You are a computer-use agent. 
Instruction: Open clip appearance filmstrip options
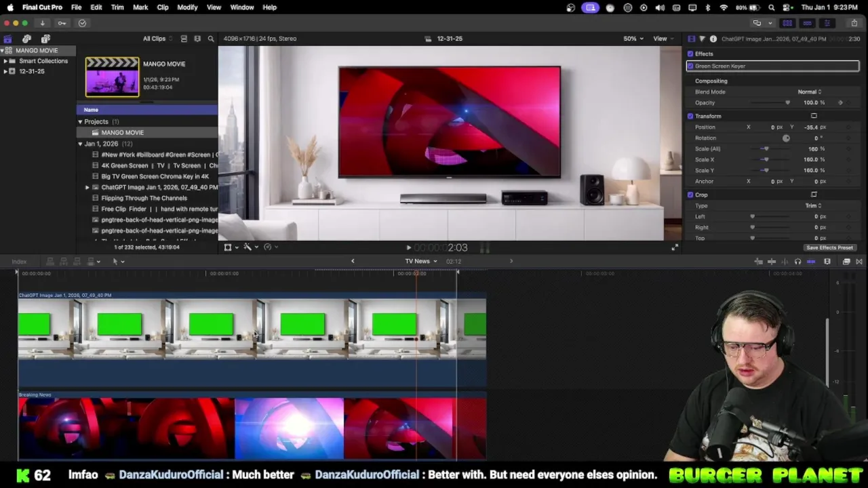tap(827, 262)
